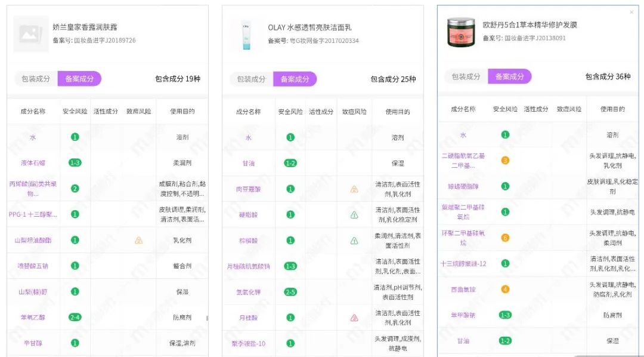Click safety badge 1 beside PPG-1 十三醇聚
This screenshot has height=357, width=644.
pos(75,214)
